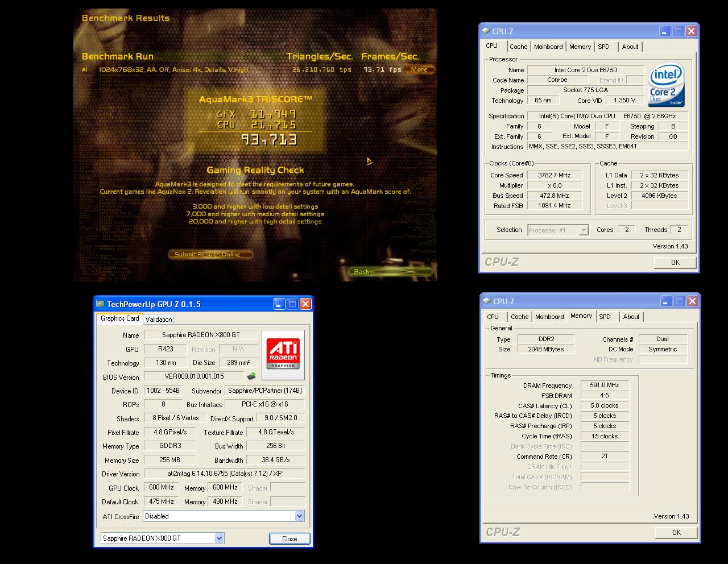Minimize the top CPU-Z window

click(665, 31)
